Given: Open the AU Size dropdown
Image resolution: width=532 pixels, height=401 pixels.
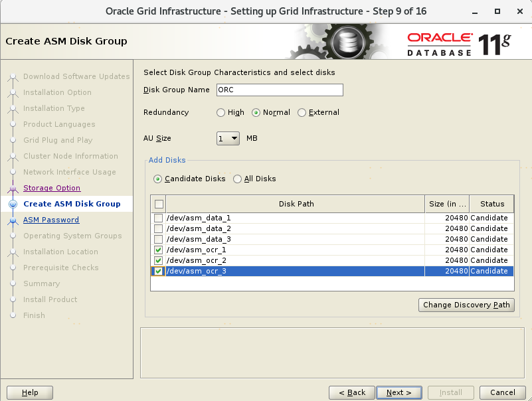Looking at the screenshot, I should (x=228, y=139).
